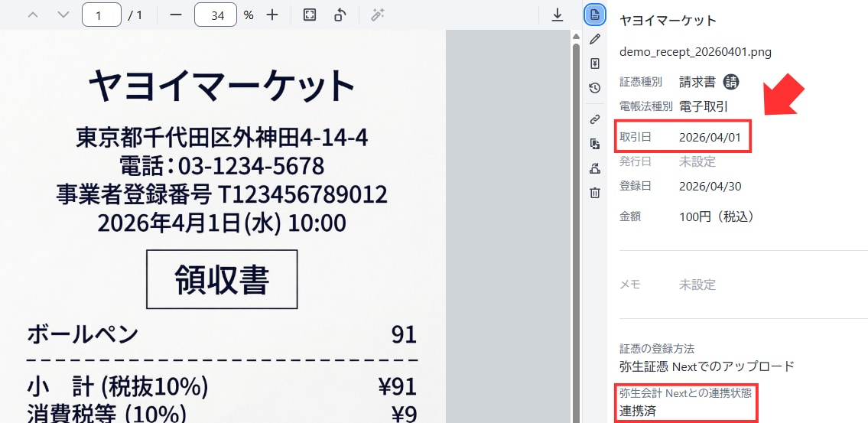Delete the voucher with trash icon

[x=594, y=193]
